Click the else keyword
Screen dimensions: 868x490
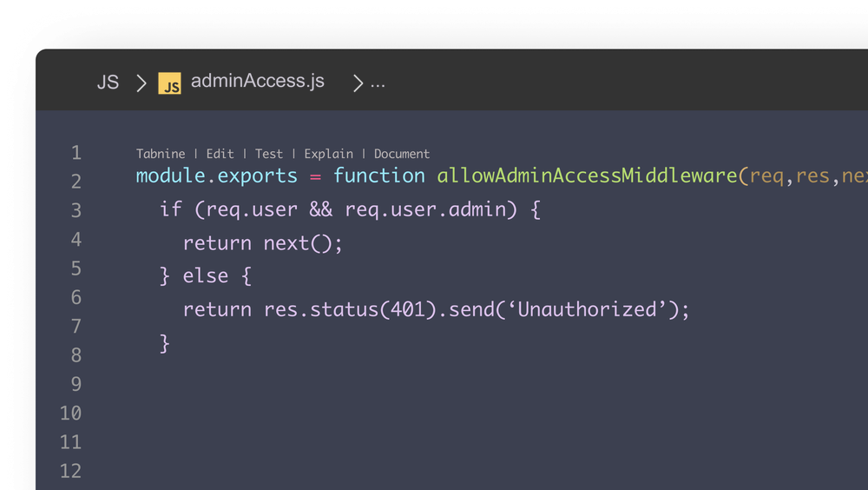tap(206, 275)
